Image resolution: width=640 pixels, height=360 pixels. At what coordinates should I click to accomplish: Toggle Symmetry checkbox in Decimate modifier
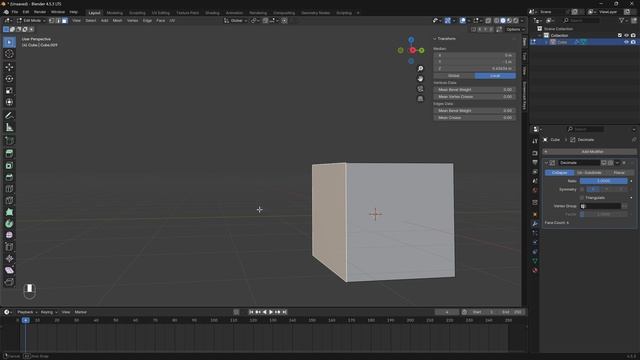tap(582, 189)
